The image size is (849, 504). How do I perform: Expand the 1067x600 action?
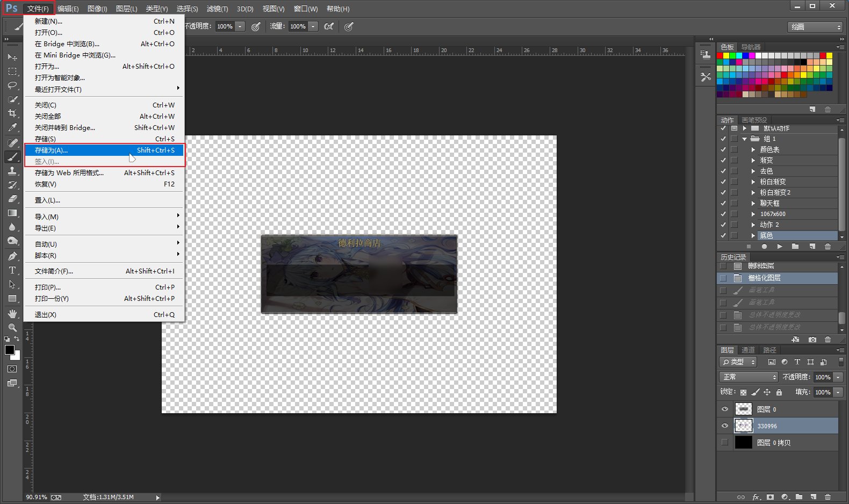click(753, 214)
